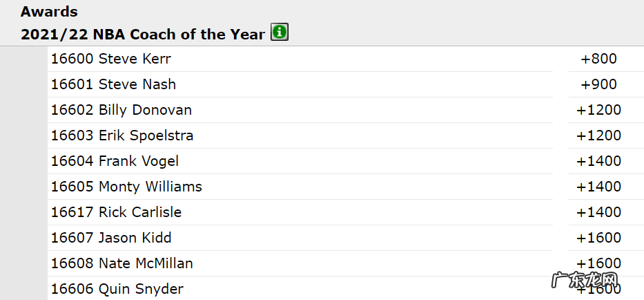The height and width of the screenshot is (300, 644).
Task: Click the 16604 Frank Vogel row
Action: click(x=115, y=161)
